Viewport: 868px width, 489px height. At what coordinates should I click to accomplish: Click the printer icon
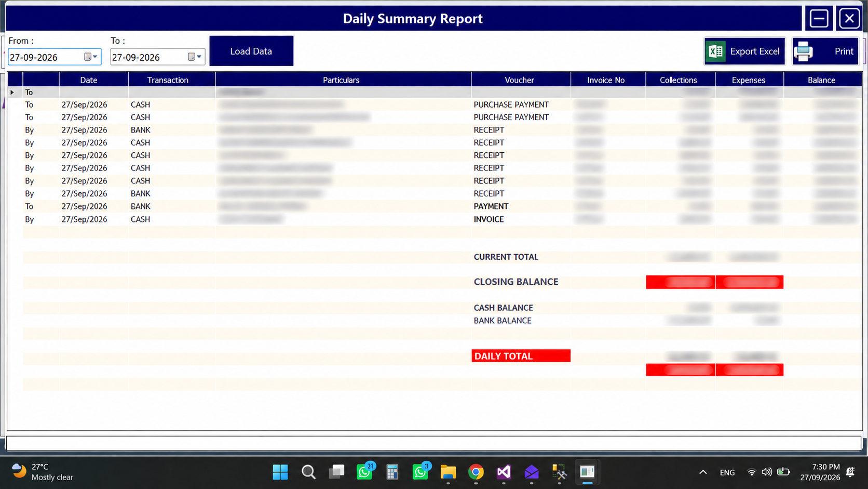[803, 51]
